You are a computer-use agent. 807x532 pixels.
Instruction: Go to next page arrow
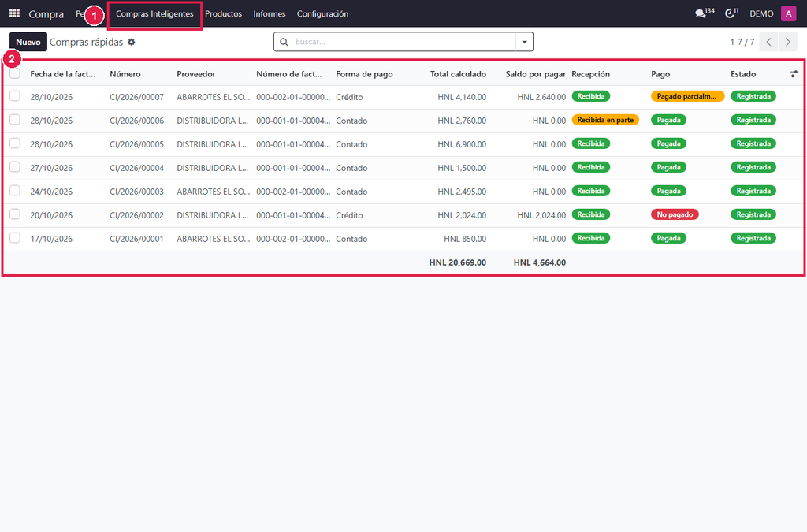[x=788, y=43]
